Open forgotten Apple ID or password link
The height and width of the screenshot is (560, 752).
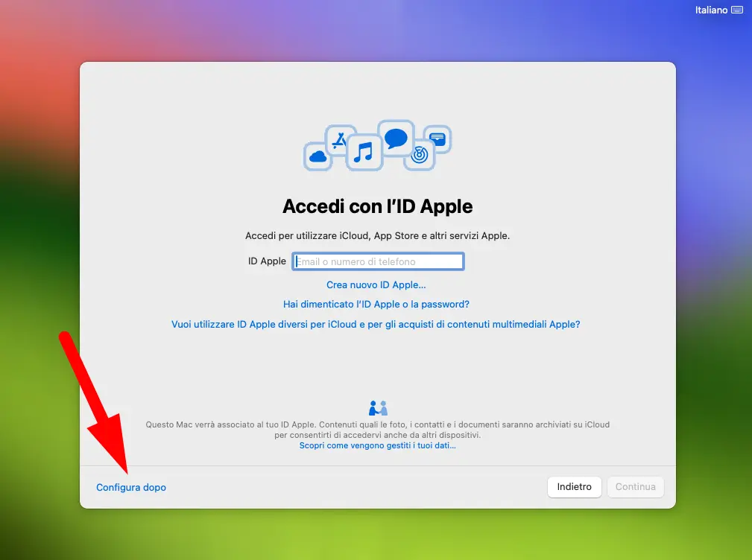point(376,304)
